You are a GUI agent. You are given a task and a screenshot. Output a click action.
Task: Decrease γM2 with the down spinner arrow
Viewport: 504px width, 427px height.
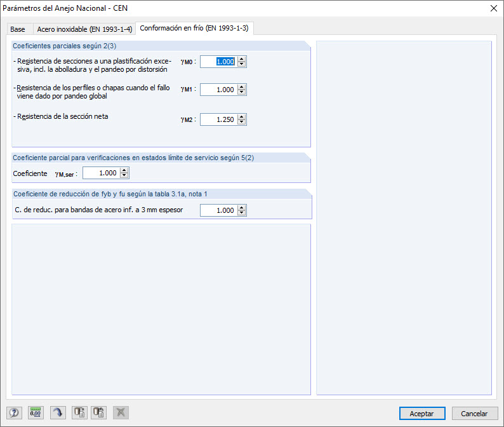pyautogui.click(x=242, y=122)
